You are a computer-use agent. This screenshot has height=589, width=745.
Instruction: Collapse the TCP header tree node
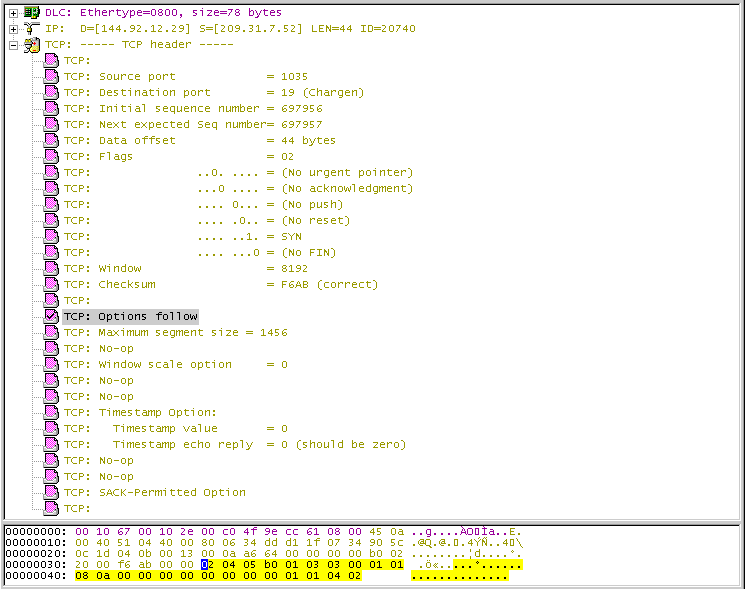tap(13, 44)
